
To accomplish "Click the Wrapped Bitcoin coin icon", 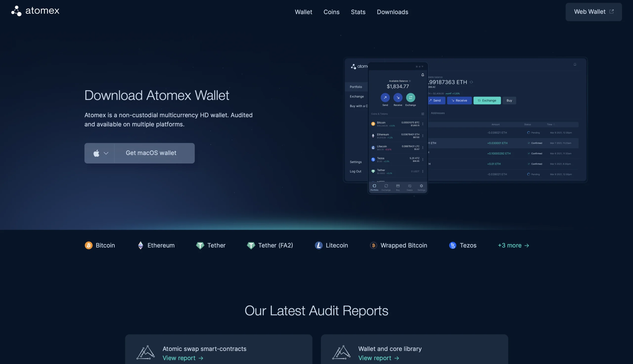I will [x=373, y=245].
